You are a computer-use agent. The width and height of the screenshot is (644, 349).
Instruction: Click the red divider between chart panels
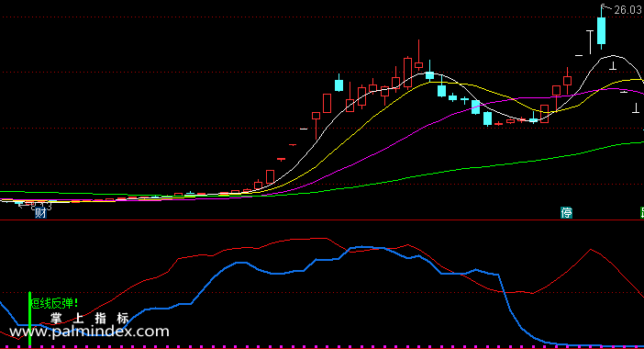point(322,220)
